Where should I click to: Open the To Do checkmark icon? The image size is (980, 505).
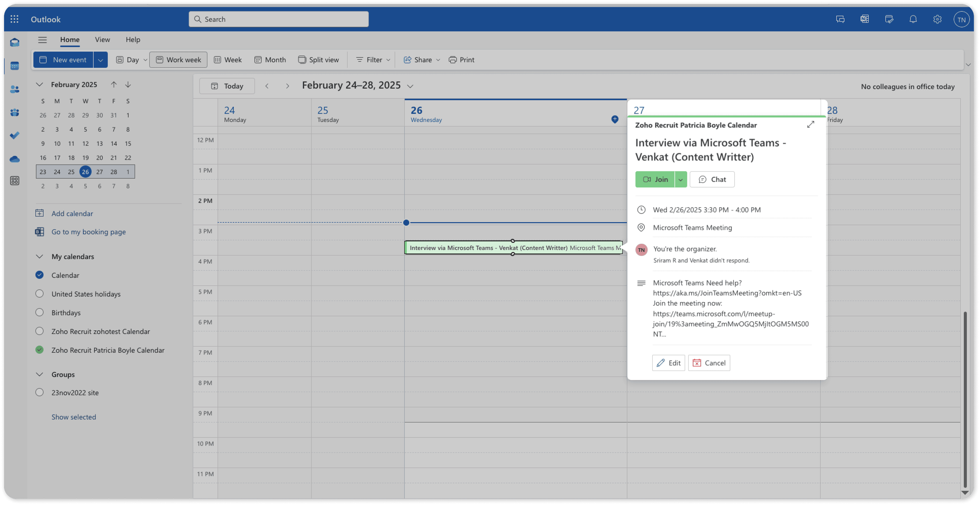[14, 135]
